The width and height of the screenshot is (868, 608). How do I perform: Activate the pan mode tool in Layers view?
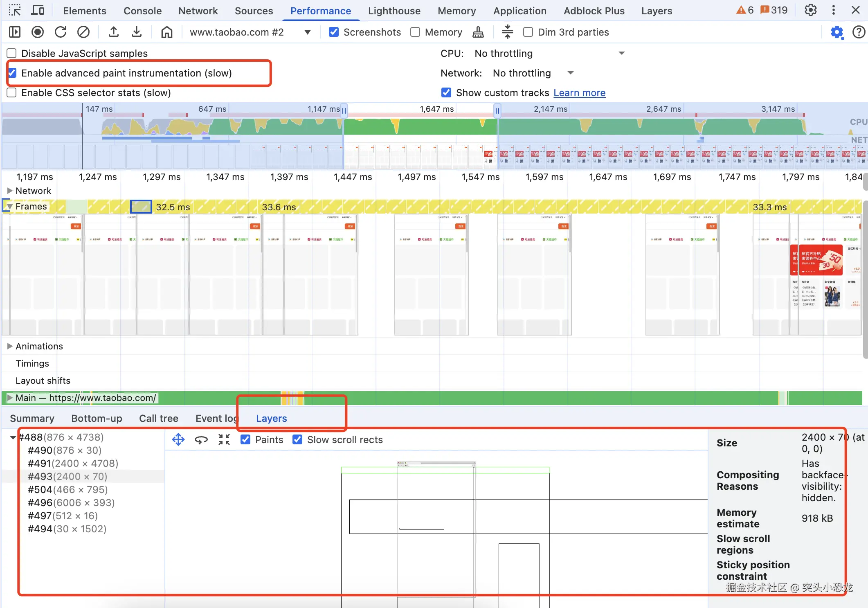[178, 440]
